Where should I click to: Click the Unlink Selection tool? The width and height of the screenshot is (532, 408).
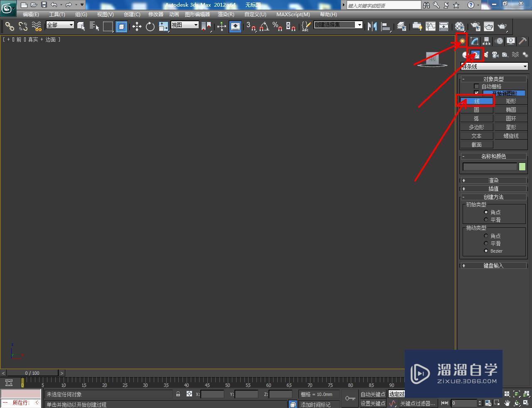[x=23, y=27]
